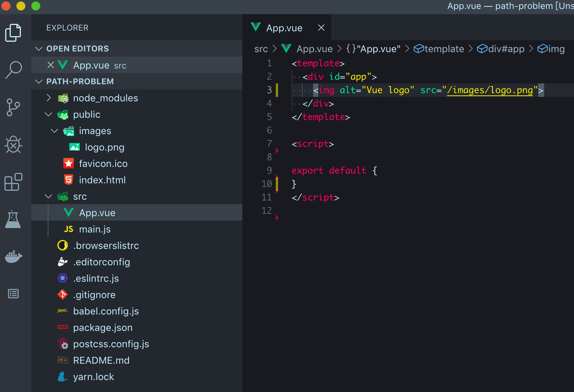Open the Search view icon
Screen dimensions: 574x392
[13, 70]
